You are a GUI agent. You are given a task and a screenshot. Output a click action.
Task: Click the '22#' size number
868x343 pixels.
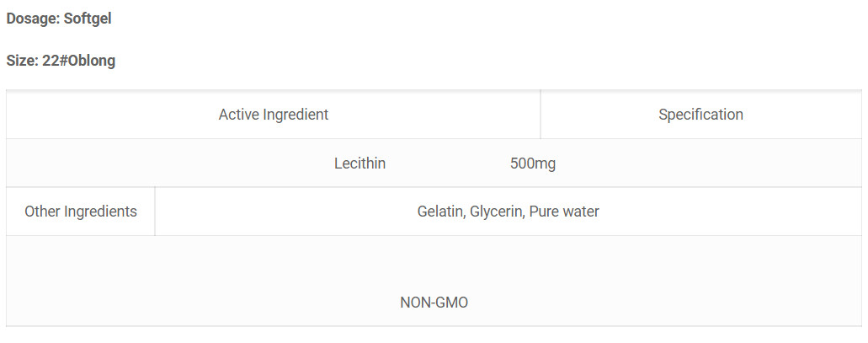(x=55, y=61)
